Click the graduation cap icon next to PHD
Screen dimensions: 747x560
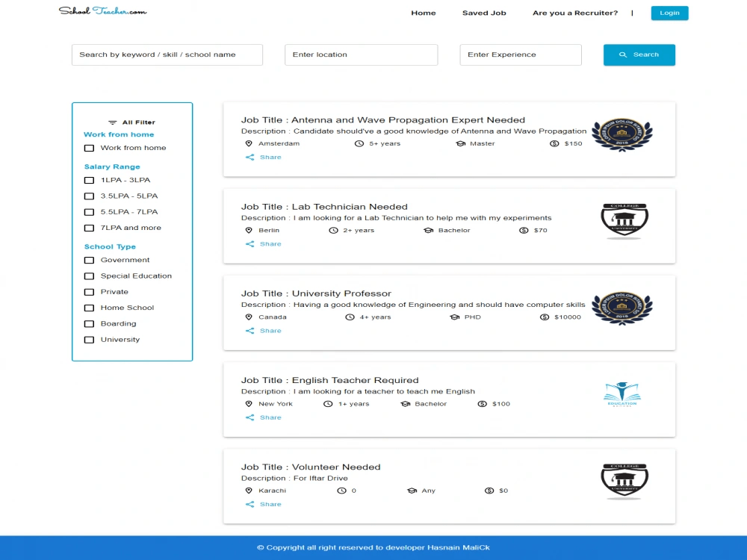(x=454, y=317)
